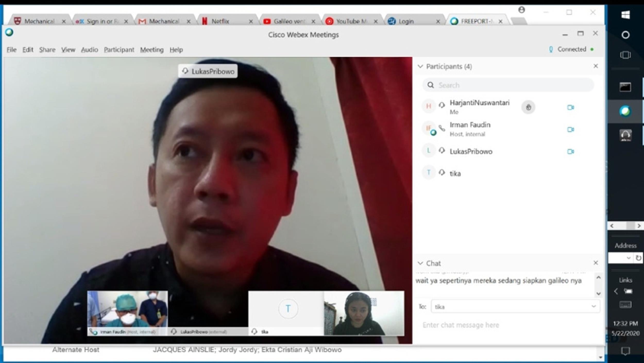Click the woman's self-view video thumbnail
This screenshot has height=363, width=644.
(x=364, y=313)
